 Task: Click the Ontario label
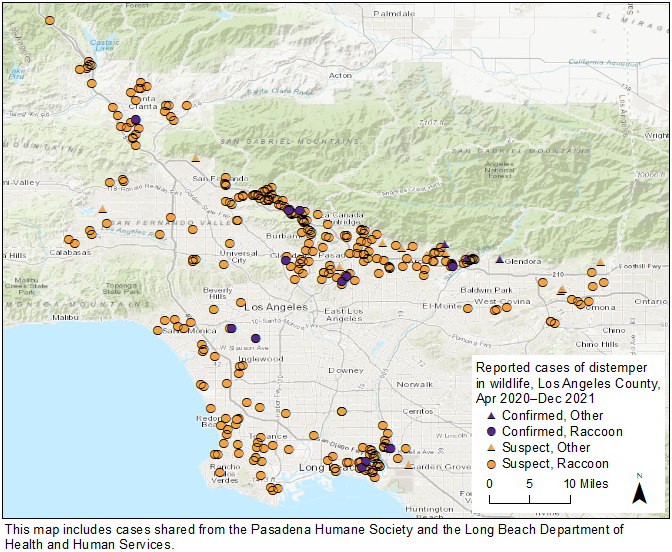(651, 302)
